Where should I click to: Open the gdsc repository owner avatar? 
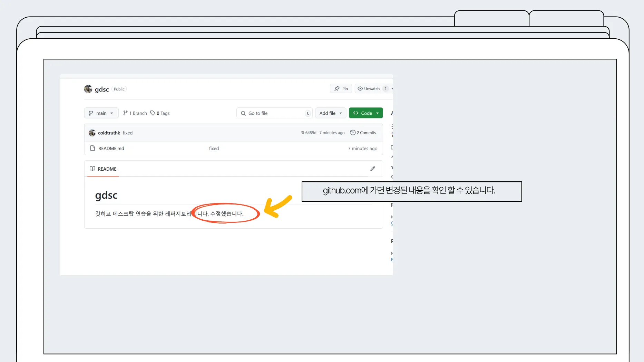click(x=88, y=89)
